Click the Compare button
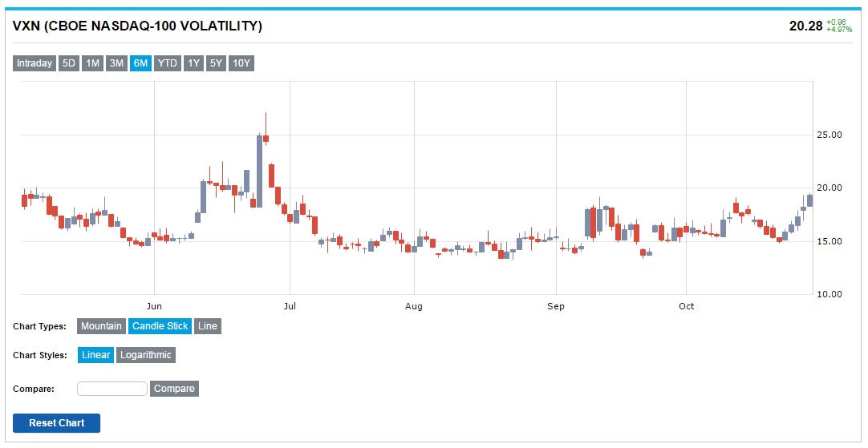868x448 pixels. click(x=174, y=389)
